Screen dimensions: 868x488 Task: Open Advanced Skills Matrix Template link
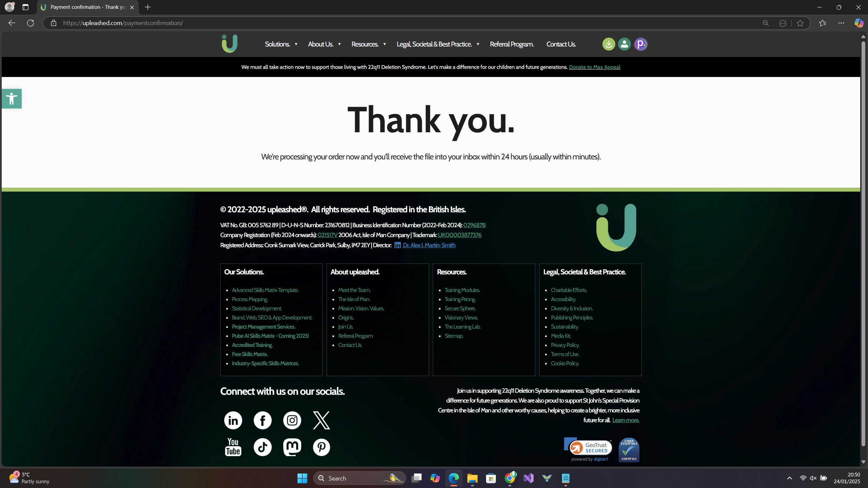pyautogui.click(x=265, y=290)
